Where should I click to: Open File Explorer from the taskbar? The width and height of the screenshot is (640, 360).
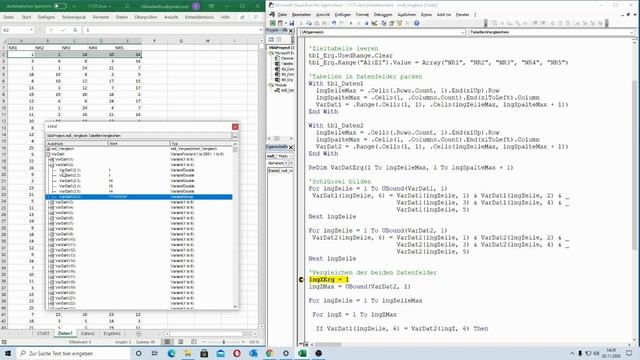point(187,353)
